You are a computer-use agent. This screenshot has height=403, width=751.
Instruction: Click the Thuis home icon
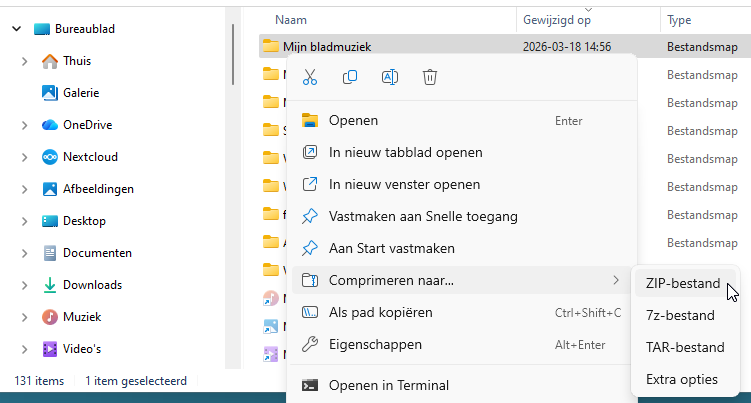pyautogui.click(x=50, y=61)
